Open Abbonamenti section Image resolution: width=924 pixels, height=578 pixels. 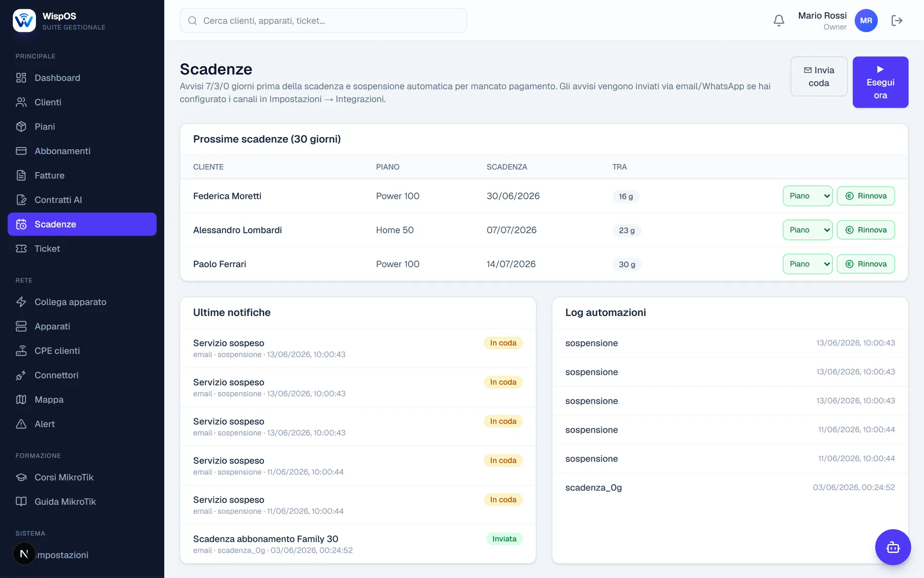coord(82,151)
